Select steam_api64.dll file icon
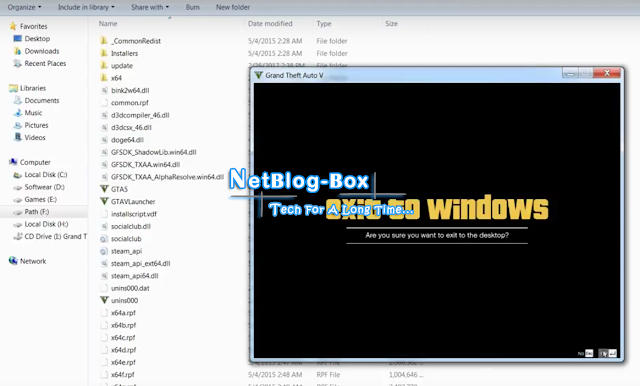The height and width of the screenshot is (386, 640). point(104,275)
